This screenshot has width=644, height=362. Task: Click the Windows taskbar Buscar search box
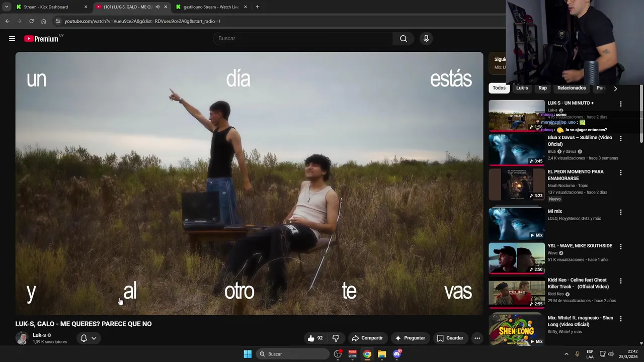click(x=293, y=354)
